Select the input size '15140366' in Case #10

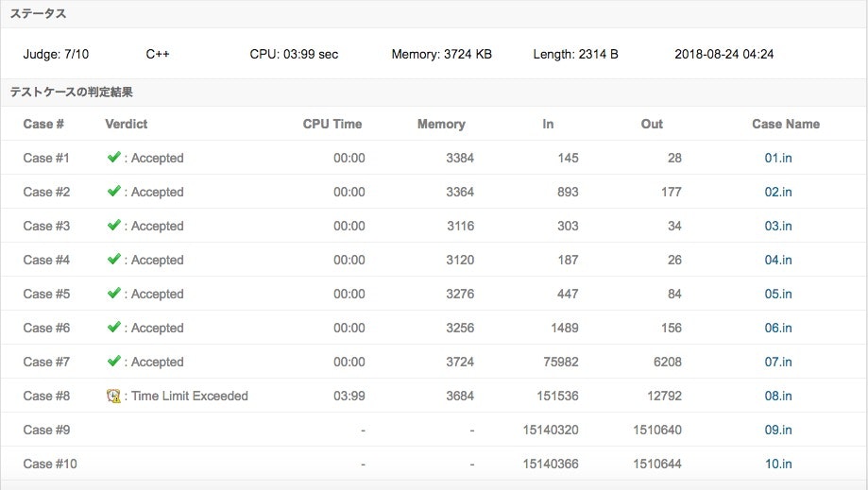pyautogui.click(x=551, y=464)
